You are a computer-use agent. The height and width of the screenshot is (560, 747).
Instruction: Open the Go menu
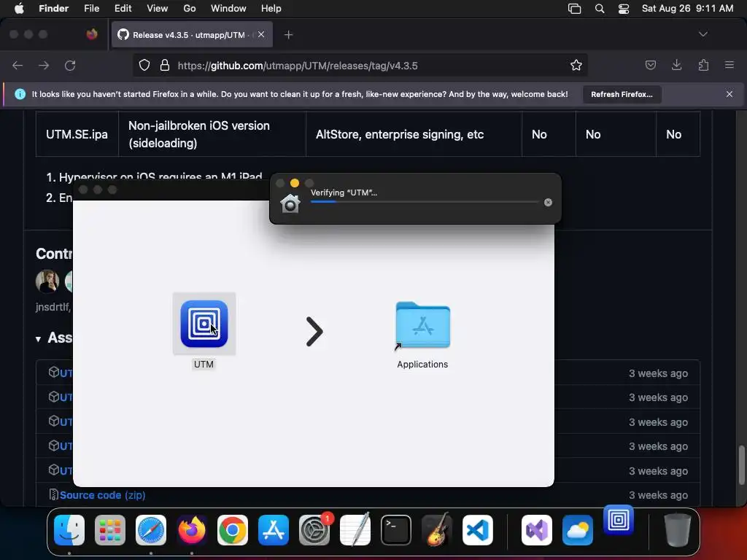tap(190, 9)
